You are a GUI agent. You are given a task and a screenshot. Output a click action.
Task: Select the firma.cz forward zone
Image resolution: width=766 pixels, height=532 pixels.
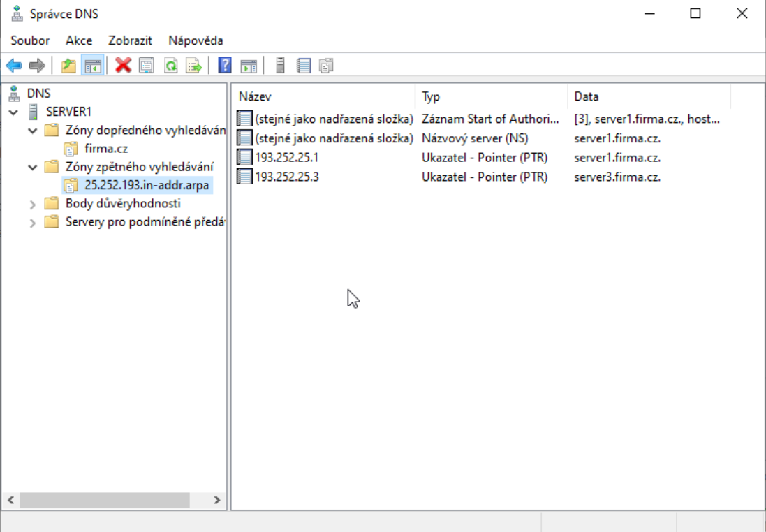click(106, 149)
